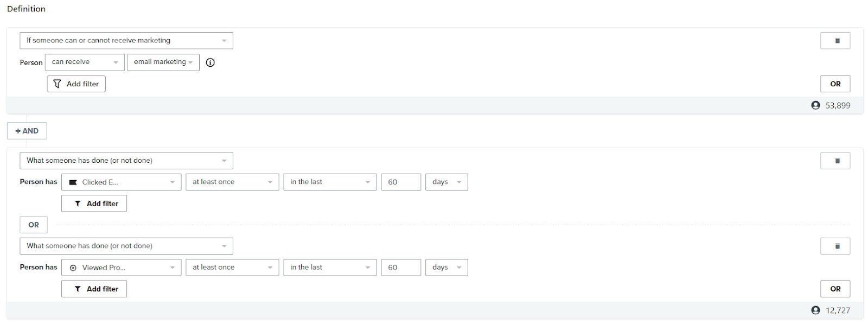868x324 pixels.
Task: Remove Viewed Product condition with trash icon
Action: (x=835, y=246)
